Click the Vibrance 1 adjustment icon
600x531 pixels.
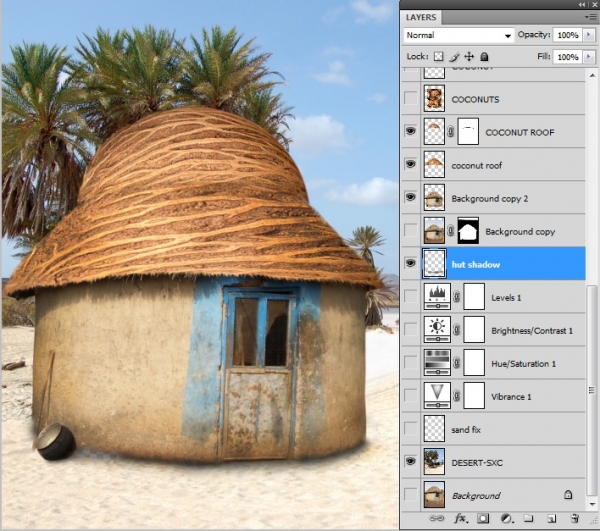pyautogui.click(x=437, y=395)
